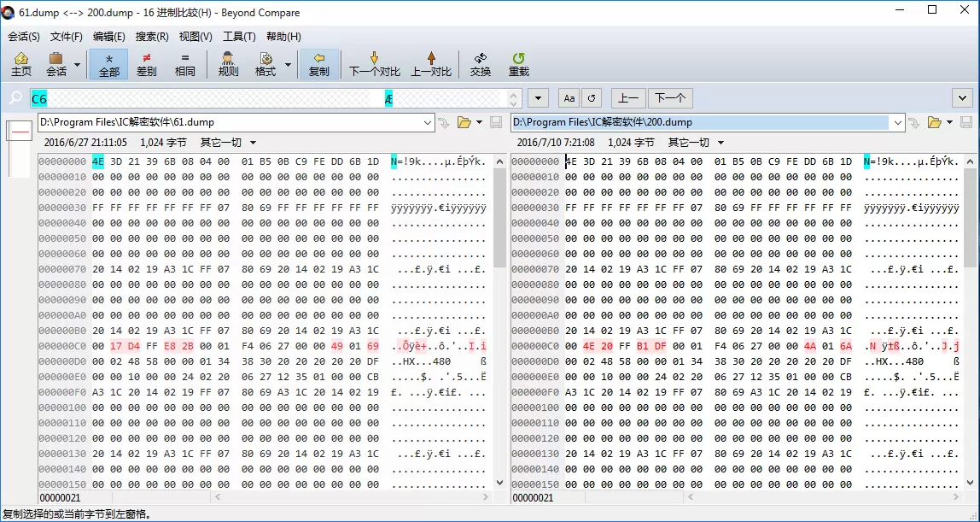Toggle the 复制 (Copy) toolbar button
This screenshot has height=522, width=980.
318,64
